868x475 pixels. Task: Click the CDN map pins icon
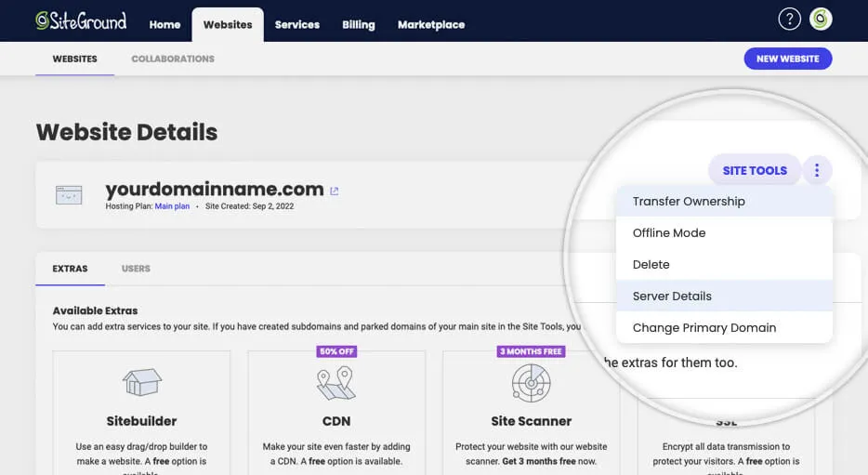pos(336,383)
